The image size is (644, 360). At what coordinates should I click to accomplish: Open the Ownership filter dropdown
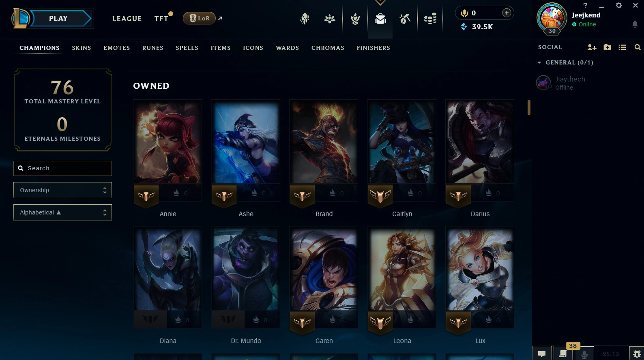(x=62, y=190)
